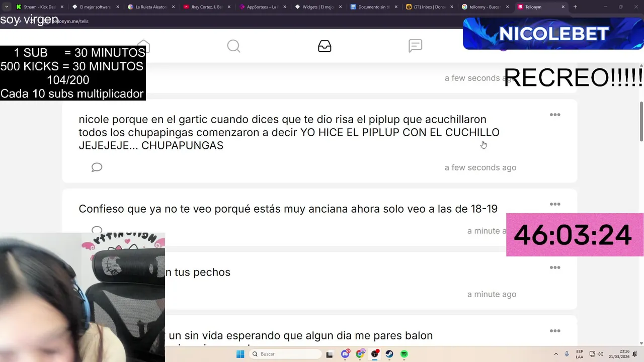Image resolution: width=644 pixels, height=362 pixels.
Task: Switch to 'La Ruleta Aleatoria' tab
Action: (x=151, y=7)
